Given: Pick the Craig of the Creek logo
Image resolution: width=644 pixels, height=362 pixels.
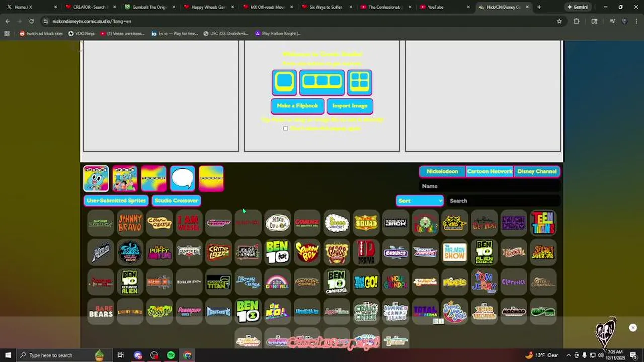Looking at the screenshot, I should 366,311.
